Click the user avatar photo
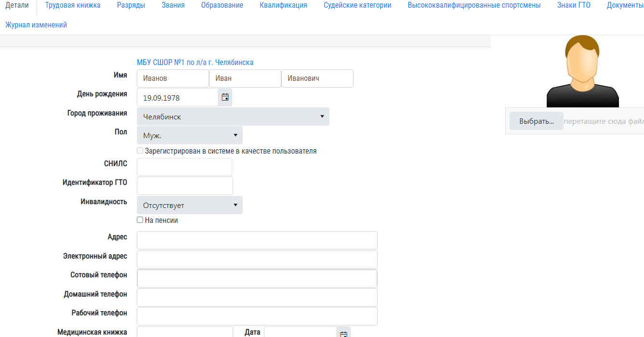Screen dimensions: 644x337 click(x=582, y=71)
